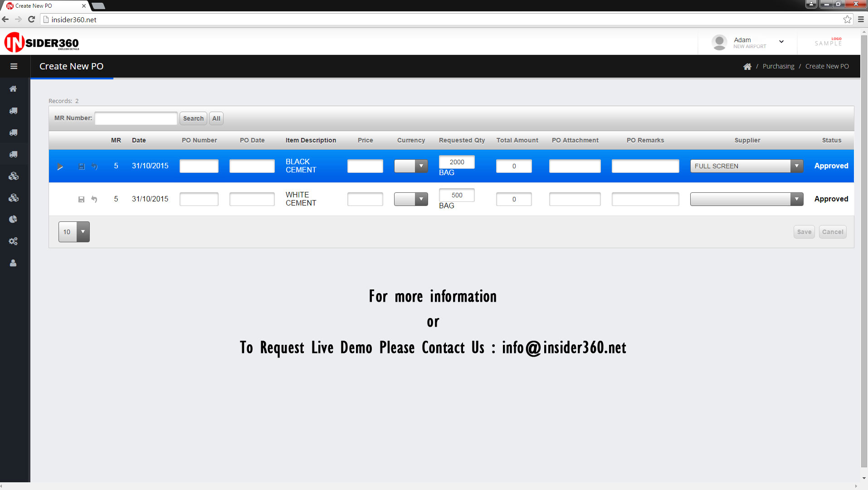
Task: Click the Purchasing breadcrumb link
Action: pos(778,66)
